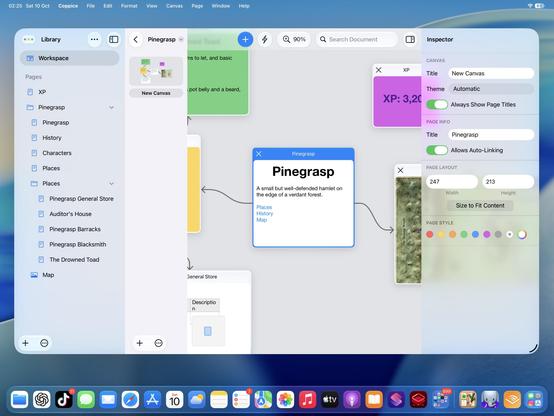Close the map image card with its X

point(400,170)
